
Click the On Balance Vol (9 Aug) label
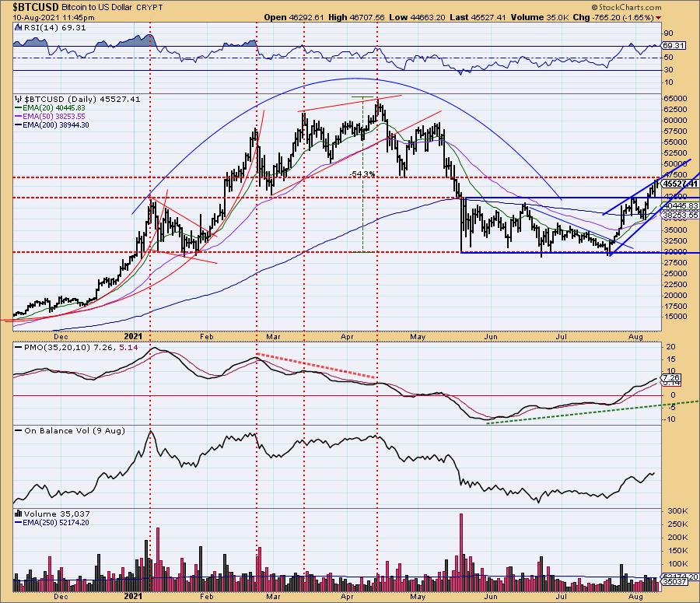70,430
